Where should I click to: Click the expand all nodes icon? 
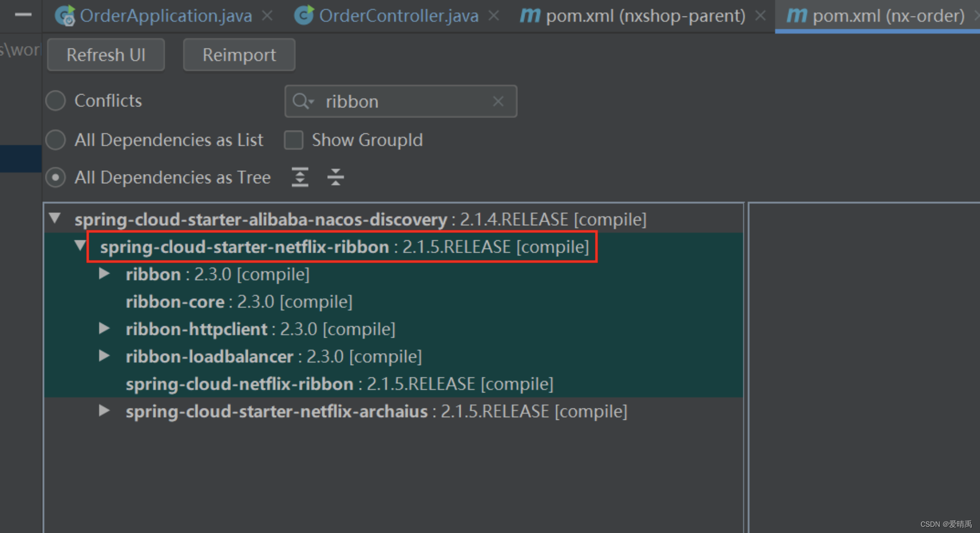tap(299, 177)
